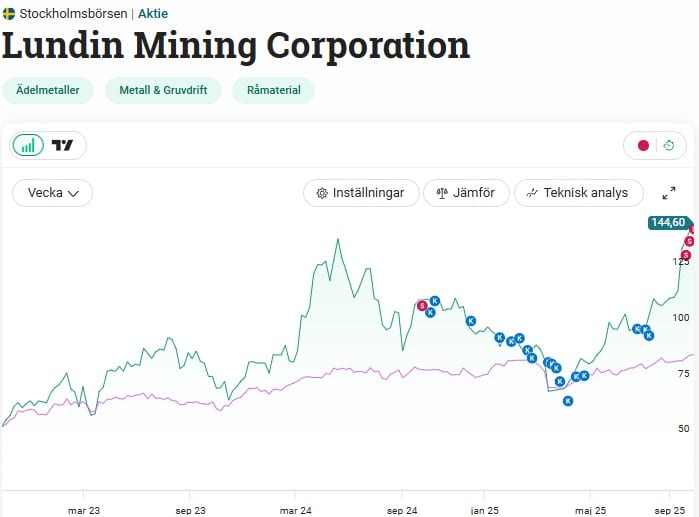Click the 144,60 current price label
The width and height of the screenshot is (699, 517).
pos(669,222)
